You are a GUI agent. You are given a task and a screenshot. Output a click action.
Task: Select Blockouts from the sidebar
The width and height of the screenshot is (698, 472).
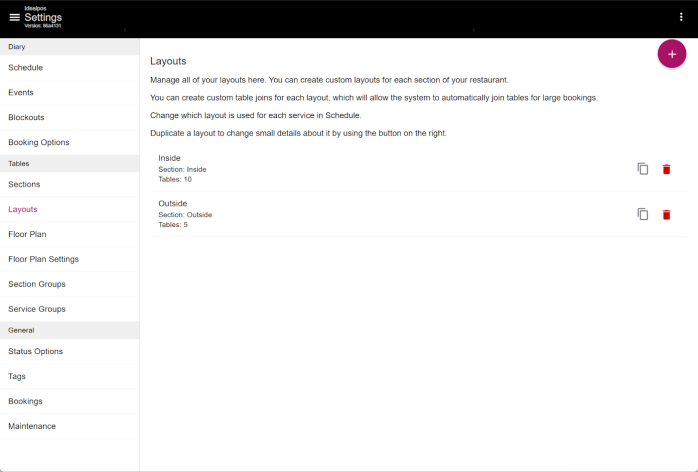coord(26,118)
